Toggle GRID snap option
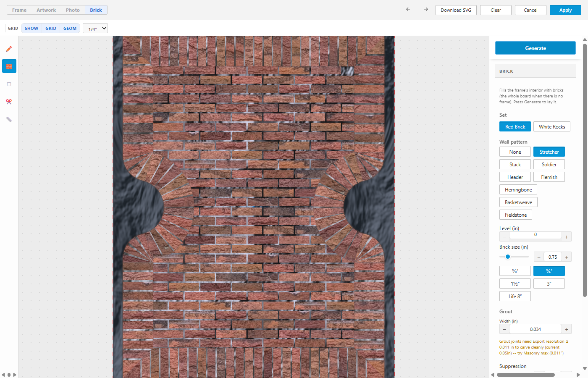The image size is (588, 378). 51,28
